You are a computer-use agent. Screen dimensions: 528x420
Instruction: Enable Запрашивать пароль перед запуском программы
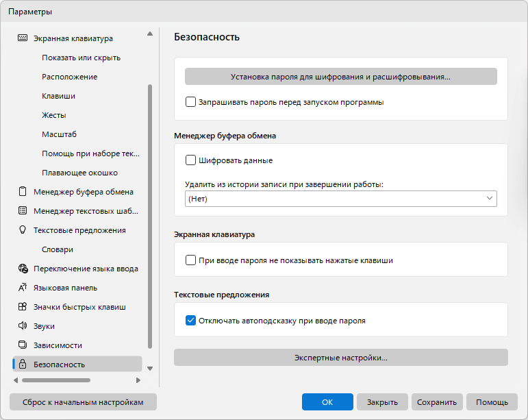(190, 101)
